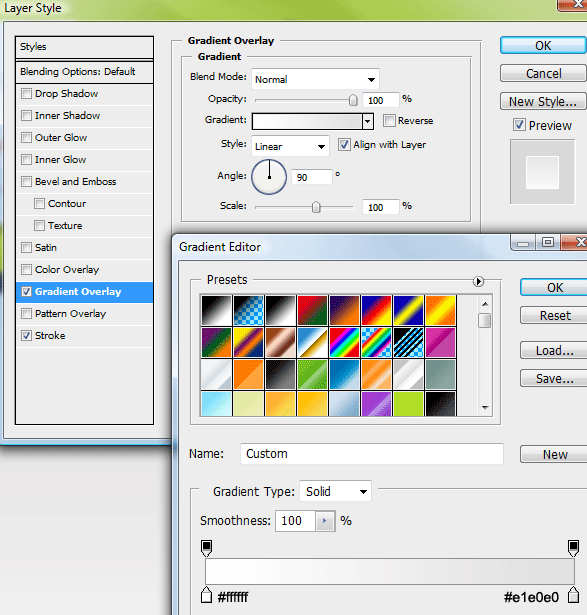Enable the Satin checkbox
This screenshot has width=587, height=615.
pos(26,247)
